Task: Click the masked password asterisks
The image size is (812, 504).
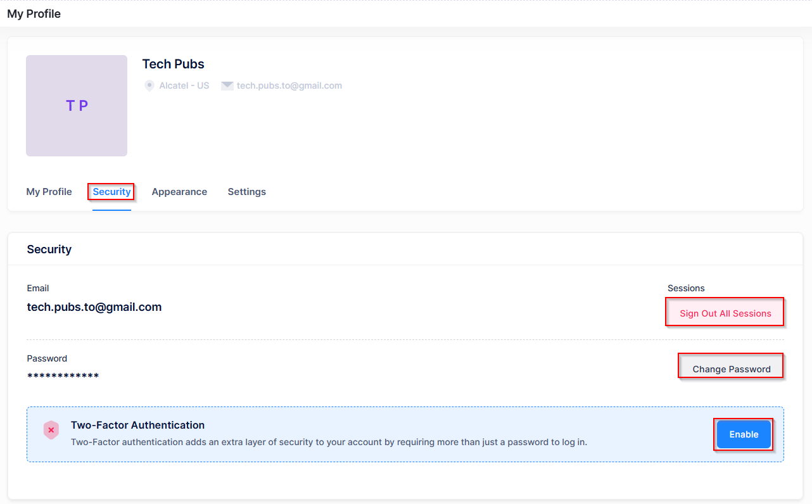Action: tap(63, 377)
